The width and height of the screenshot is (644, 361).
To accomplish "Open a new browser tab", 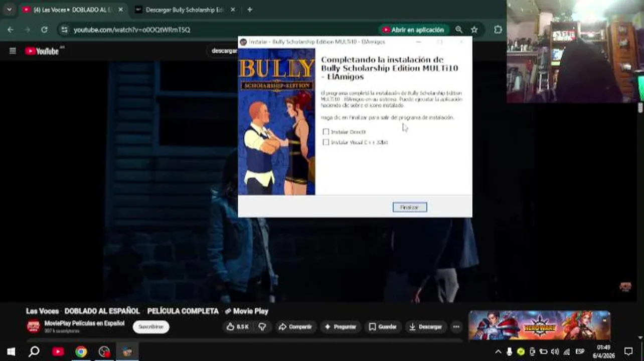I will [250, 10].
